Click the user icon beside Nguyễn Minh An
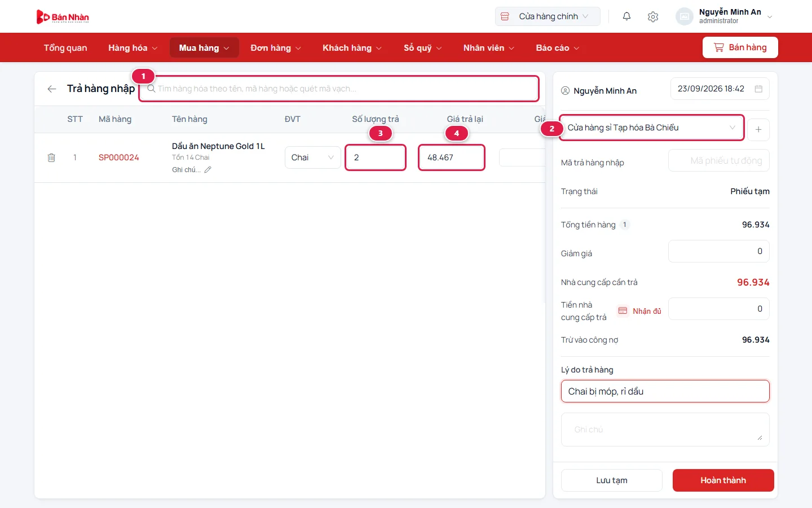812x508 pixels. [x=566, y=91]
